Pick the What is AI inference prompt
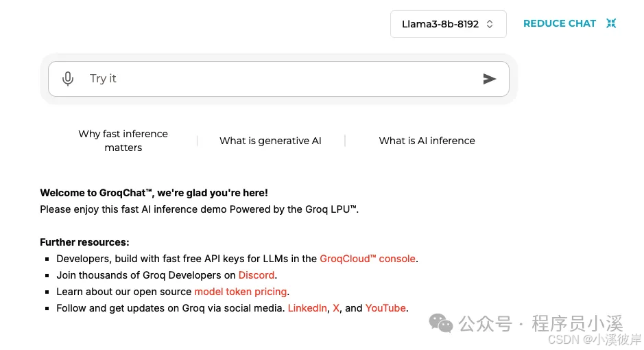The height and width of the screenshot is (350, 644). pos(427,141)
